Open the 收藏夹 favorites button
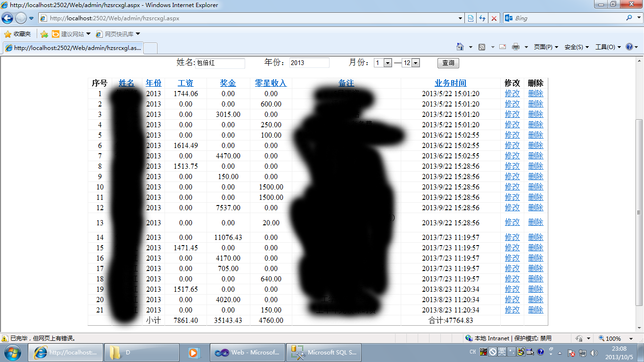This screenshot has height=362, width=644. point(17,34)
